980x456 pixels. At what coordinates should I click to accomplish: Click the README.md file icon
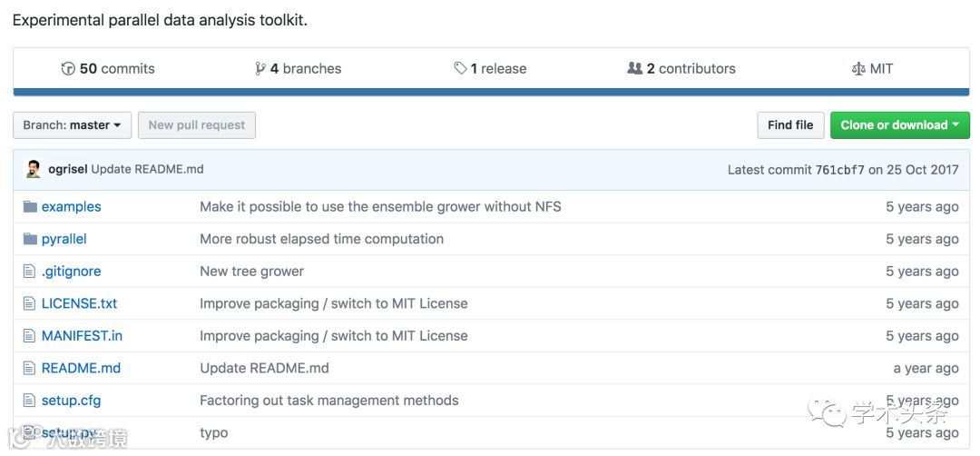coord(30,368)
